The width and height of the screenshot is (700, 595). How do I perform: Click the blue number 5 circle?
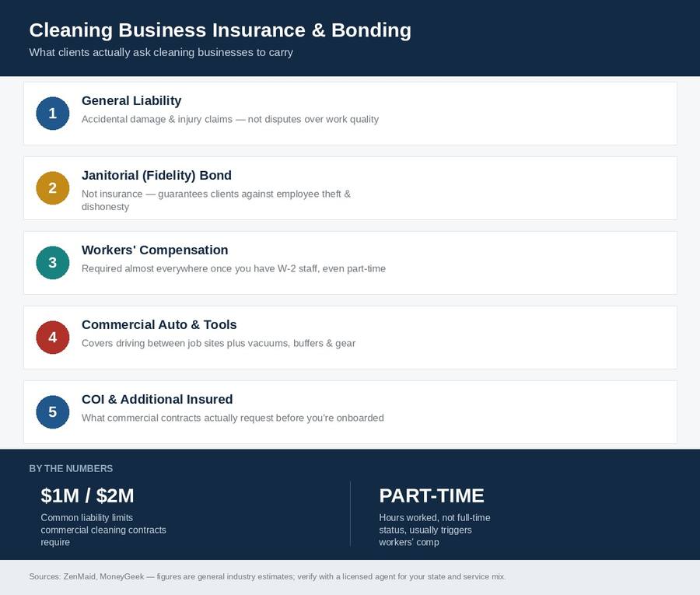coord(53,411)
